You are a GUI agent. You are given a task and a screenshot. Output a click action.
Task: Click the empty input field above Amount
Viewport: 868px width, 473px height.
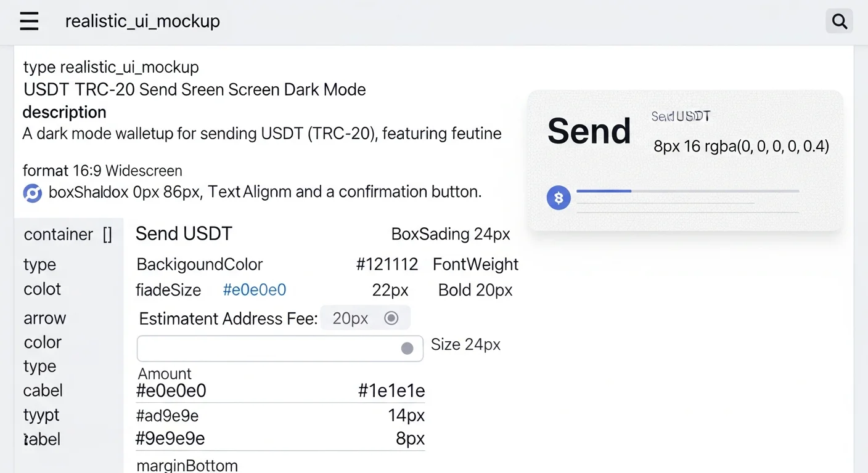click(x=280, y=349)
